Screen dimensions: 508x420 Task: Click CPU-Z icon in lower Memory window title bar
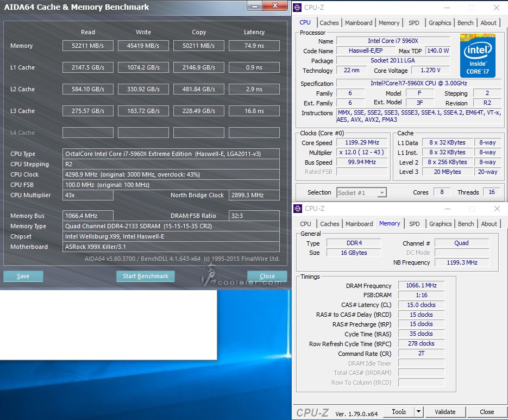[299, 209]
